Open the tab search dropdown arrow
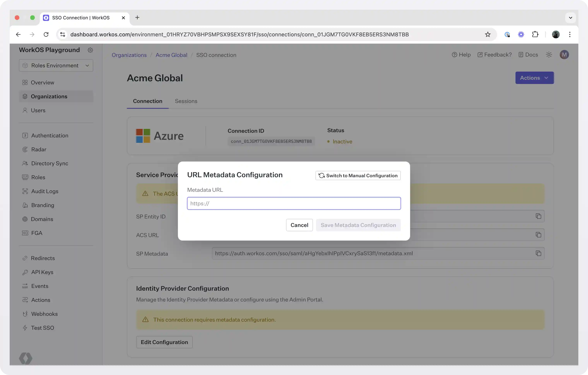 570,18
